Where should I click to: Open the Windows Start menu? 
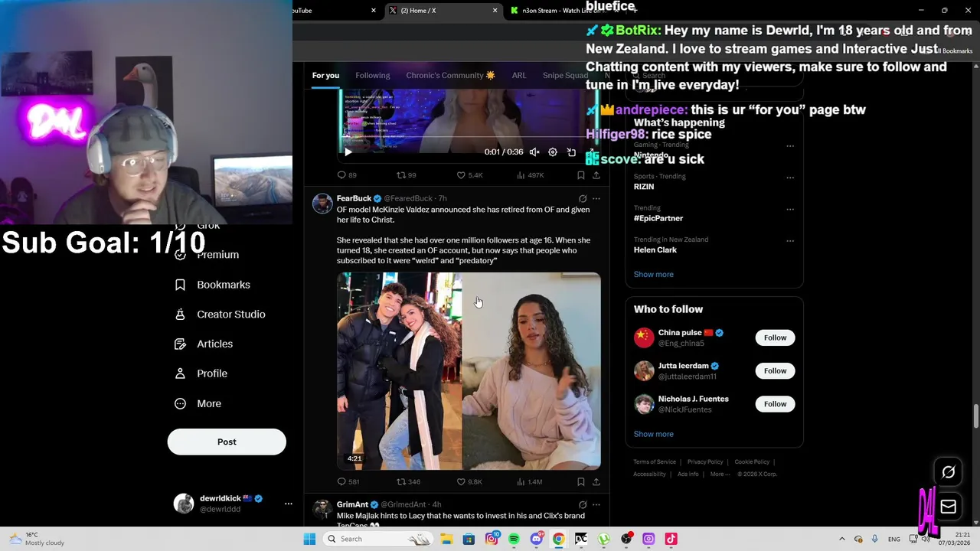pos(309,539)
